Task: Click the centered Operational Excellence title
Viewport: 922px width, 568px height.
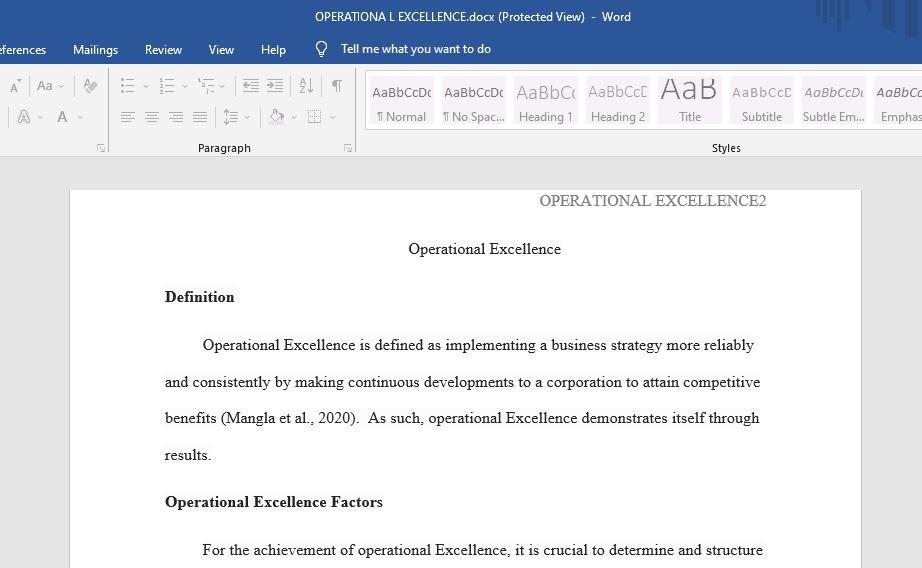Action: pyautogui.click(x=485, y=249)
